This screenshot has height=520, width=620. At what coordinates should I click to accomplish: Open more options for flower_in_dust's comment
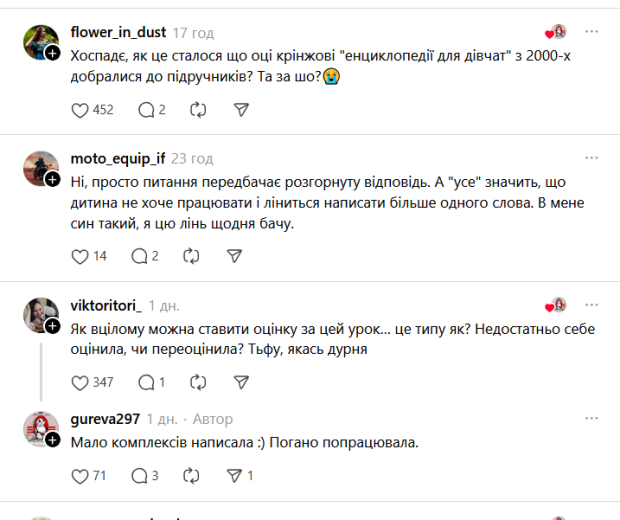click(592, 33)
